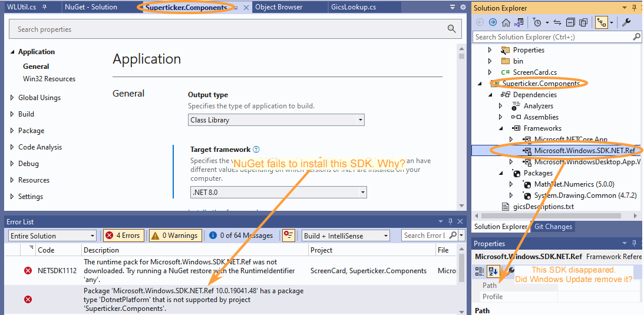Toggle the 0 Warnings filter button
Viewport: 644px width, 315px height.
click(176, 236)
